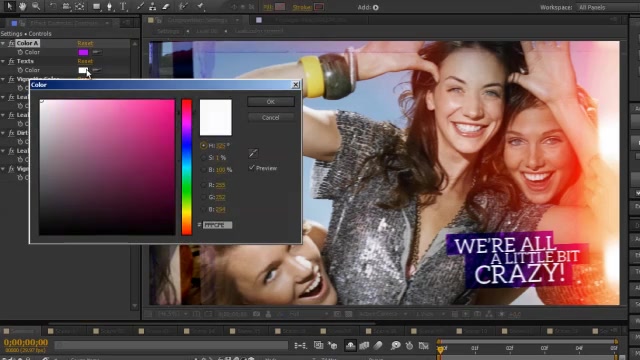Select the Eraser tool

click(x=165, y=6)
